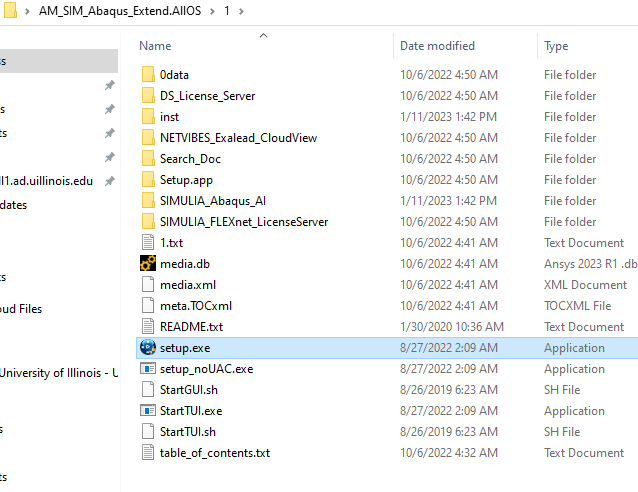Click the NETVIBES_Exalead_CloudView folder name

pos(238,138)
